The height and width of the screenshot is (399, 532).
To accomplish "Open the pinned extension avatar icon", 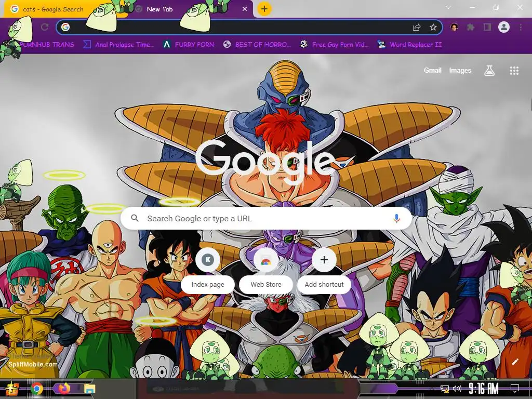I will [454, 27].
